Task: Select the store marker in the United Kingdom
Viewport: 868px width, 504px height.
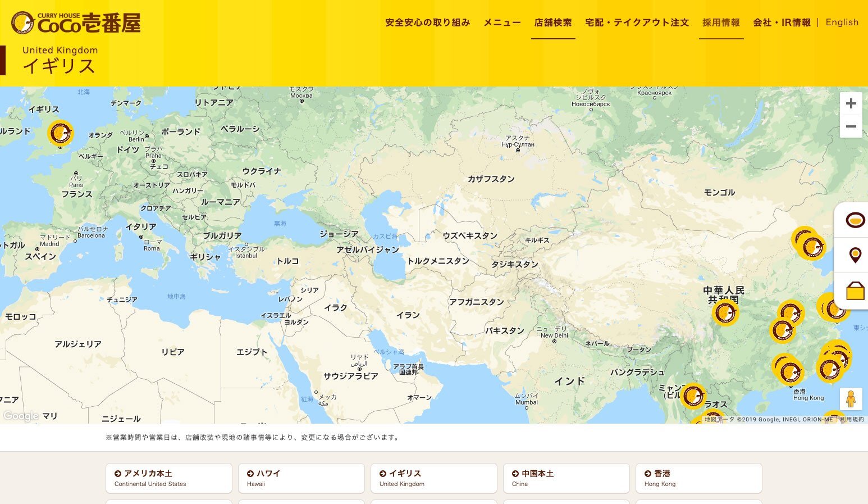Action: (x=60, y=134)
